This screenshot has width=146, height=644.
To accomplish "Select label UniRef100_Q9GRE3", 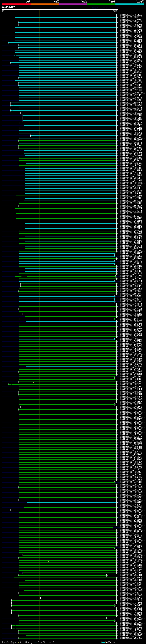I will click(x=131, y=254).
